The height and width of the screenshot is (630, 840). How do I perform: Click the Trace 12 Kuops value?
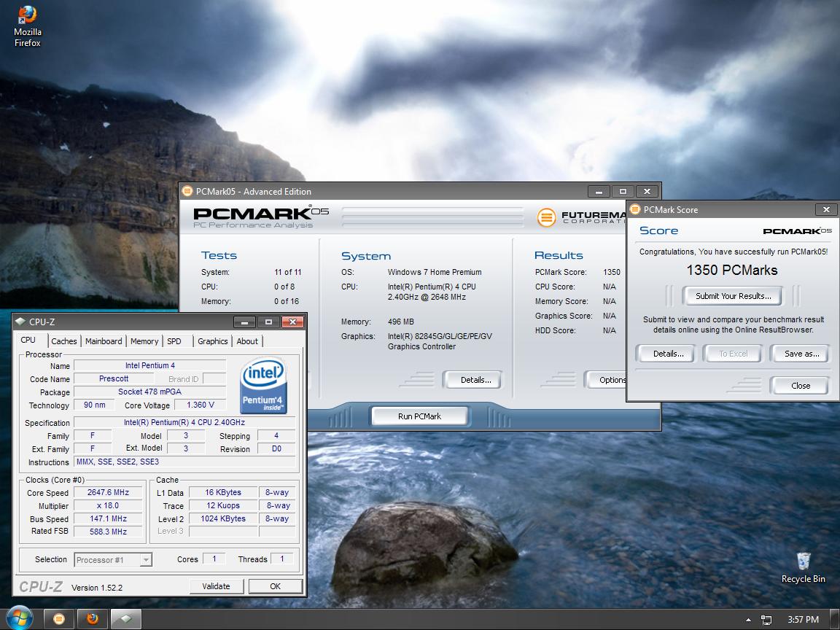point(223,506)
